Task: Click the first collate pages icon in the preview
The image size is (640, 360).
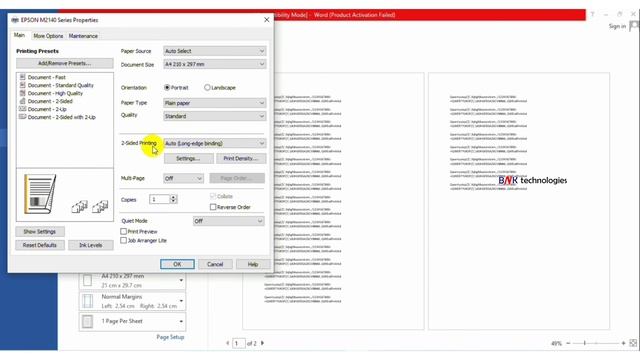Action: [80, 207]
